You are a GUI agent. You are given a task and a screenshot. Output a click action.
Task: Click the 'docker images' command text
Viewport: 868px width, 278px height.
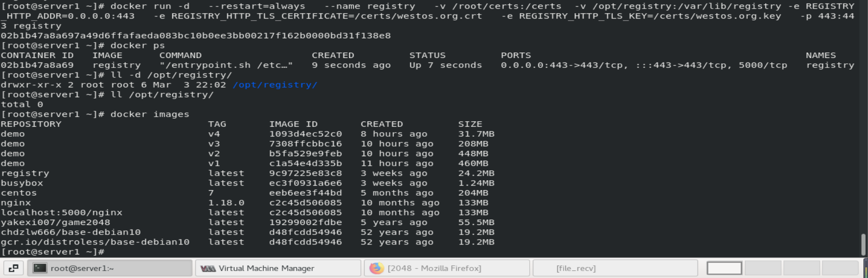(x=150, y=114)
